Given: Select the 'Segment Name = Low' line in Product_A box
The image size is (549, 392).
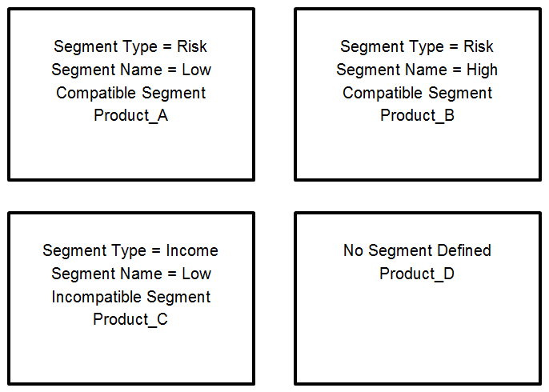Looking at the screenshot, I should (131, 70).
